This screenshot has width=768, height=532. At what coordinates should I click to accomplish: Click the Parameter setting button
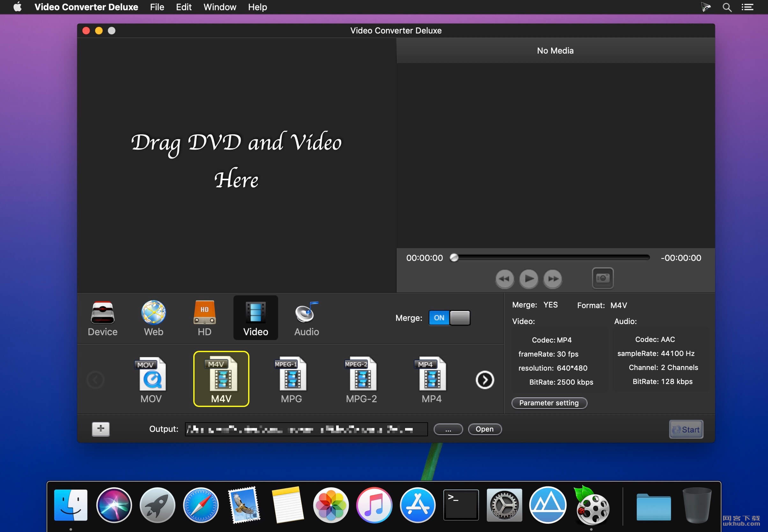(x=549, y=403)
